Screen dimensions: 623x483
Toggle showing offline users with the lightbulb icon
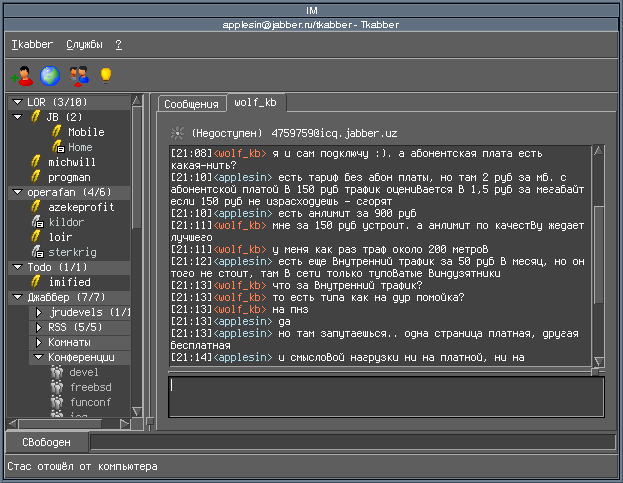tap(105, 75)
